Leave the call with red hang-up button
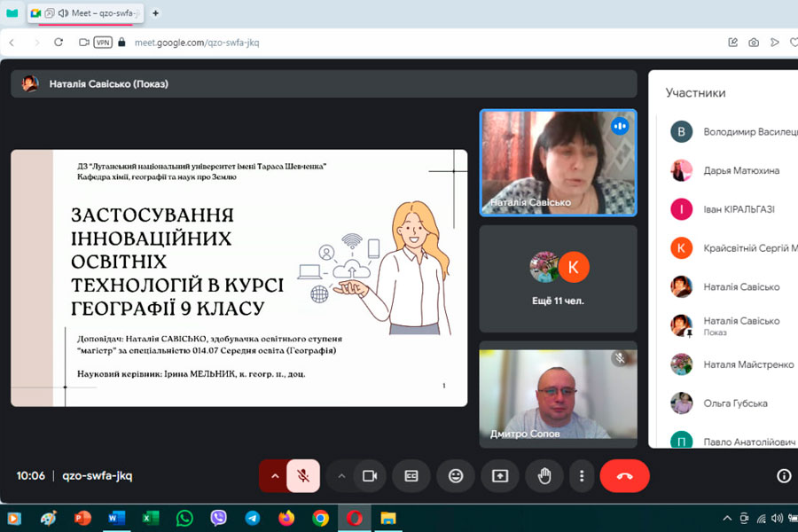Viewport: 798px width, 532px height. tap(624, 476)
